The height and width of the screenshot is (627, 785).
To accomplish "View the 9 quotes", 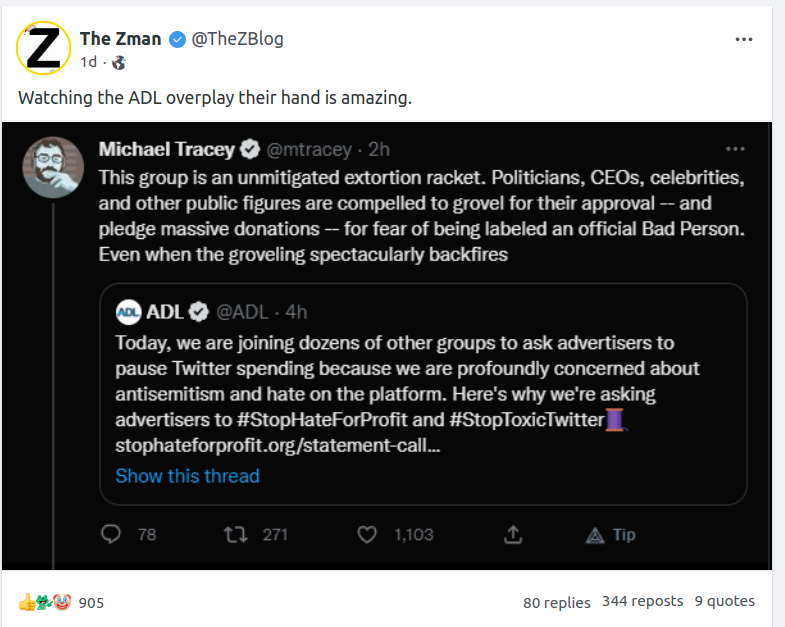I will 724,601.
